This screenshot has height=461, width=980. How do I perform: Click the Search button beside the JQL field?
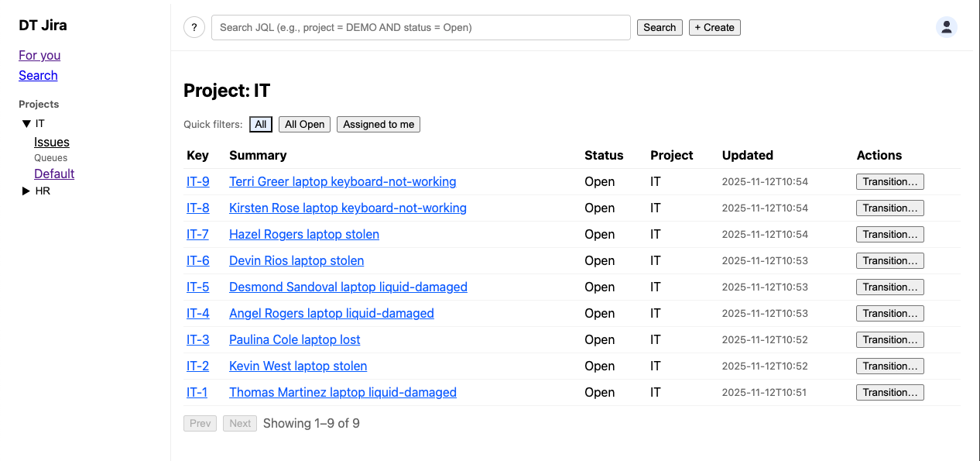pyautogui.click(x=659, y=27)
